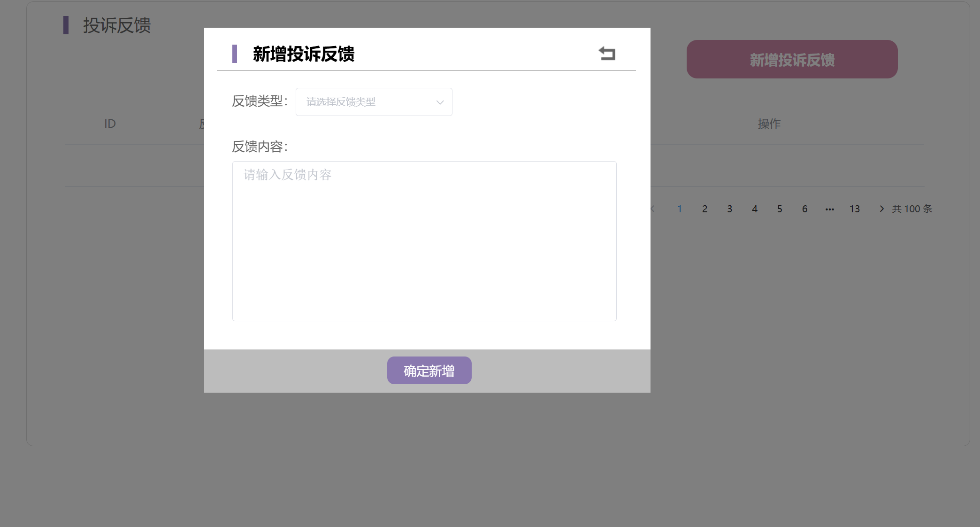Click the 新增投诉反馈 dialog title

click(304, 54)
